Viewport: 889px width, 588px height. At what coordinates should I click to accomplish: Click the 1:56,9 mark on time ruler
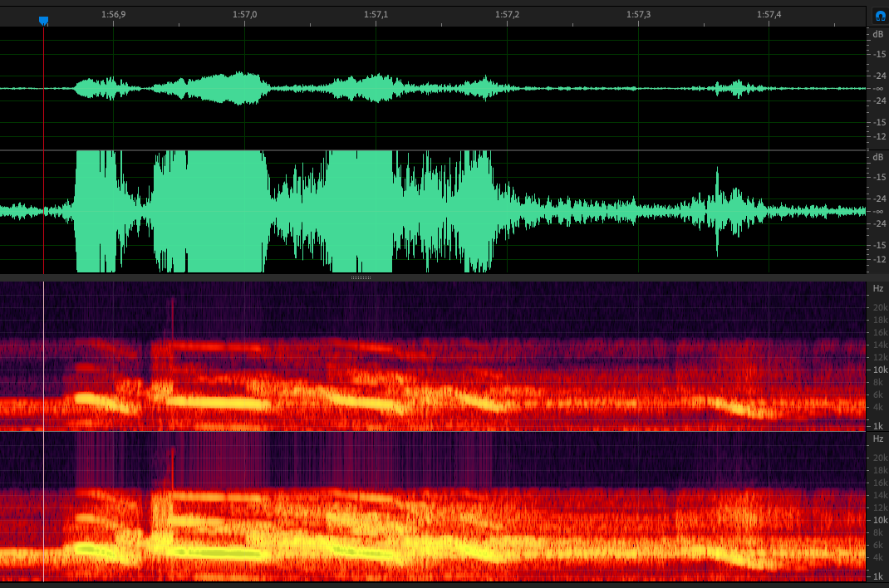point(113,15)
